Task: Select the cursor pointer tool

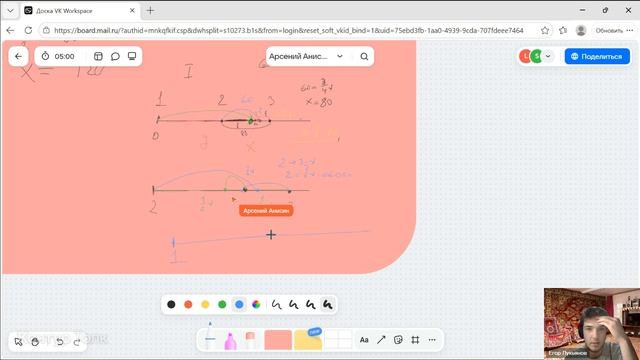Action: click(x=18, y=342)
